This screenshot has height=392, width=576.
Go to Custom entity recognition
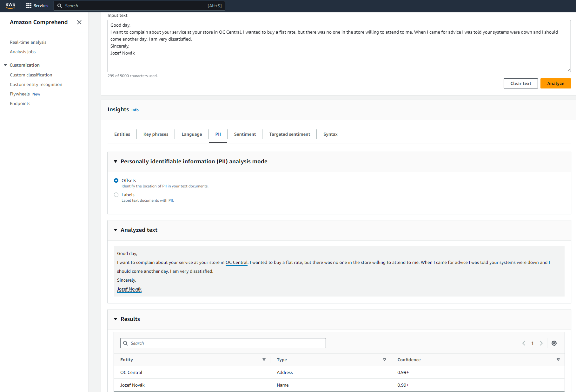tap(36, 84)
